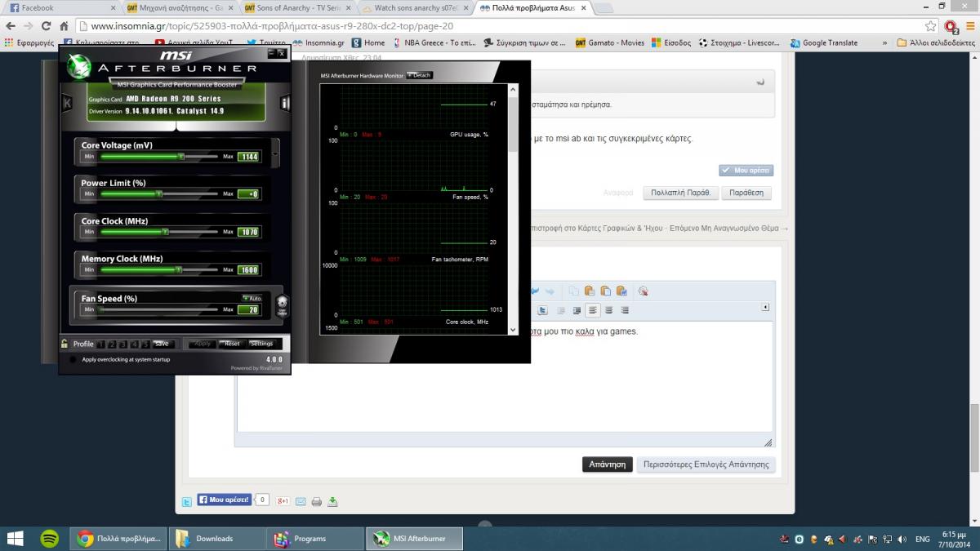Select profile slot 1 in Afterburner
This screenshot has height=551, width=980.
click(102, 344)
